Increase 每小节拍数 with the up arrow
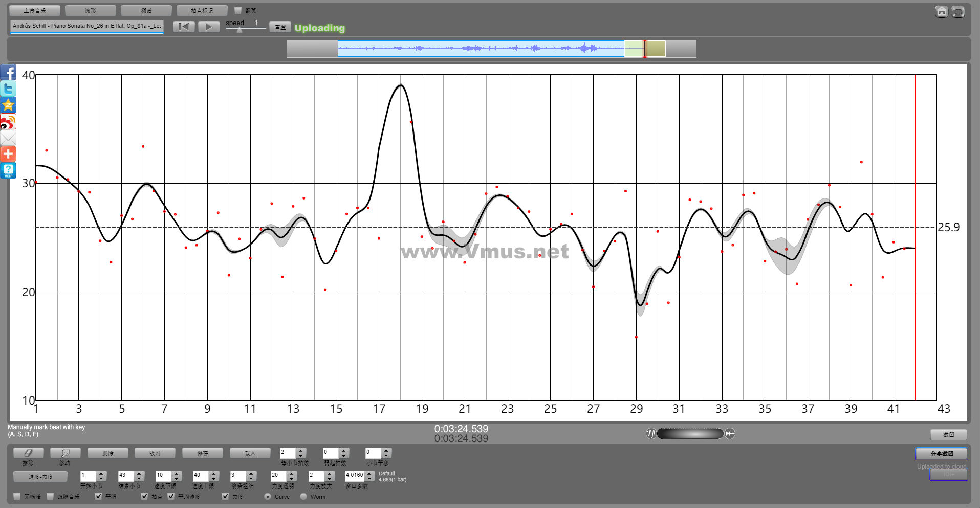 (x=301, y=451)
